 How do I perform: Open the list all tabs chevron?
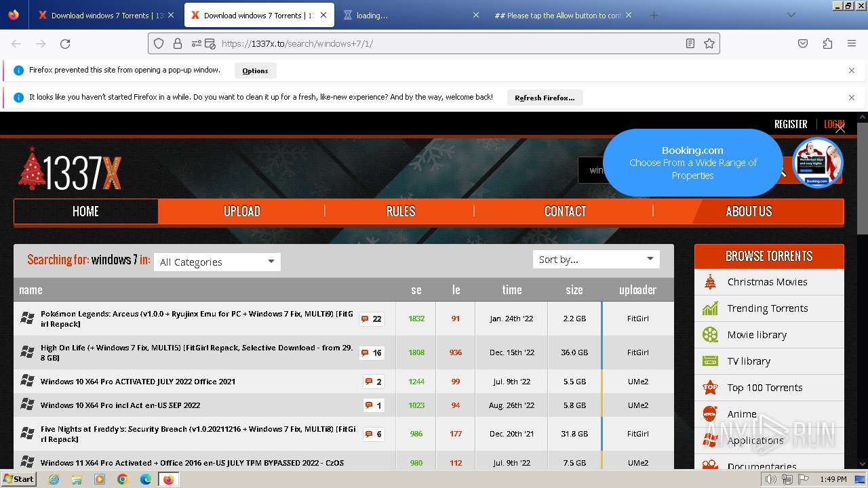click(x=791, y=15)
